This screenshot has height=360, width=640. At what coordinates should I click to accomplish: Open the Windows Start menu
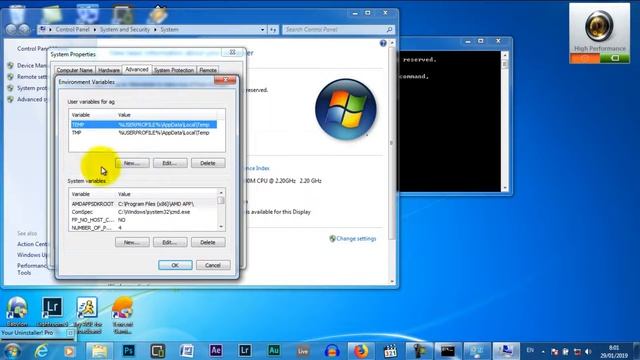[12, 351]
